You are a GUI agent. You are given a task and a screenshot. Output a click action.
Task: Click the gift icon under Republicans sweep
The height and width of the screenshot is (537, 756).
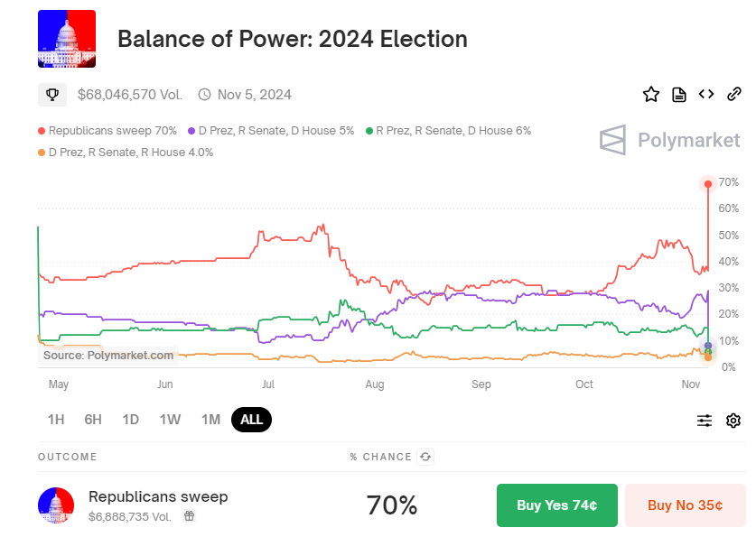coord(189,516)
